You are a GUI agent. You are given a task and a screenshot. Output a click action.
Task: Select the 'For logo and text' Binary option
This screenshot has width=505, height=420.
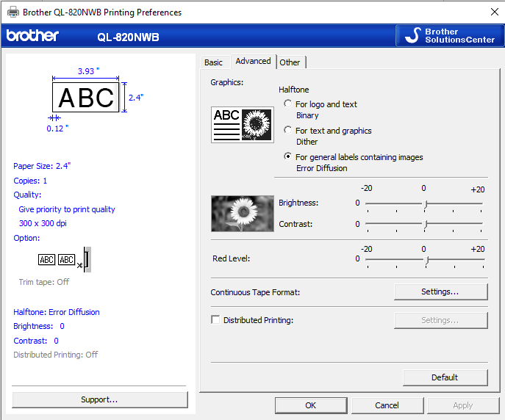[x=288, y=104]
